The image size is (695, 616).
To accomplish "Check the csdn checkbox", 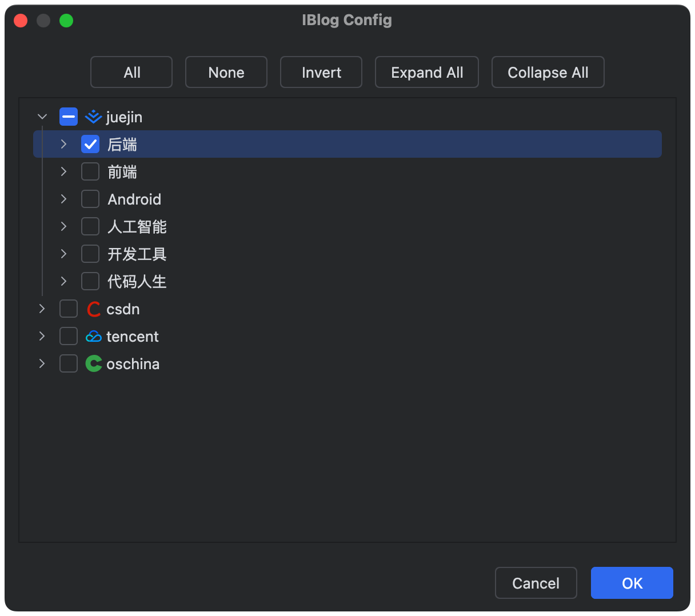I will pos(69,309).
